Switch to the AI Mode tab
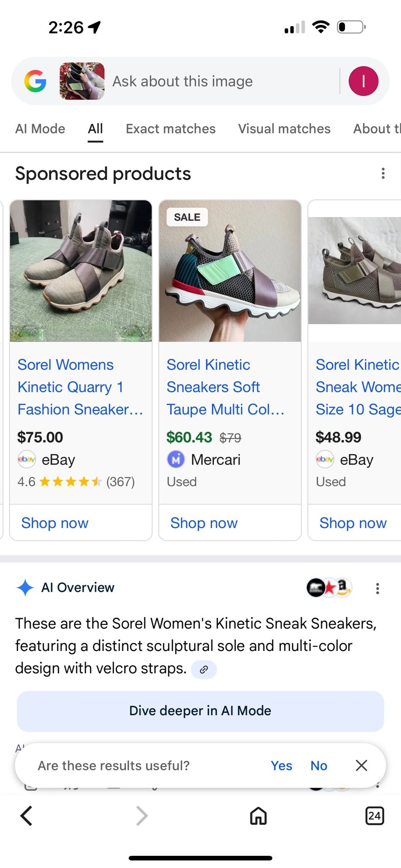 pos(40,129)
